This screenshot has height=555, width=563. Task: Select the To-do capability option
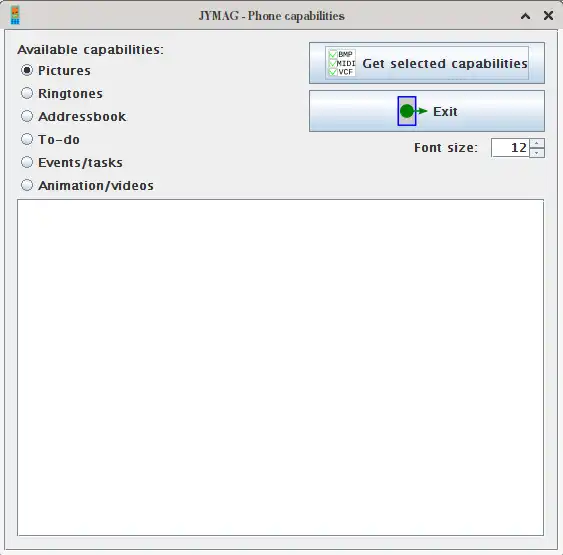pos(50,139)
